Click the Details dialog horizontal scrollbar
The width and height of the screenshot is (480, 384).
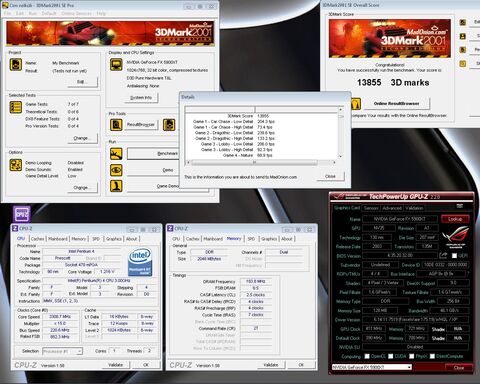(x=261, y=162)
